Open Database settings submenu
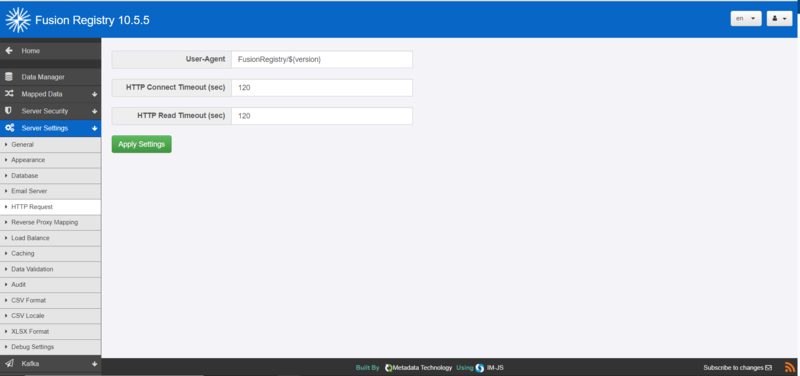This screenshot has height=376, width=800. coord(51,176)
